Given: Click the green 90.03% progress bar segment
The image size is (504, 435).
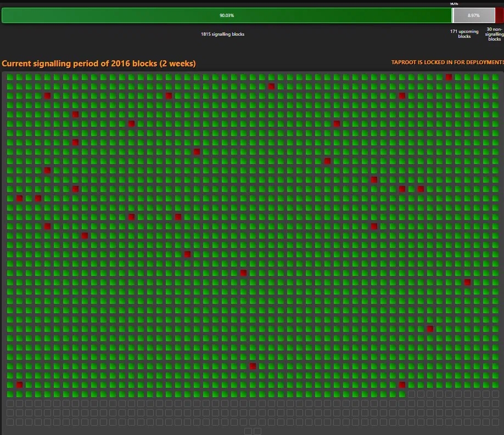Looking at the screenshot, I should click(x=226, y=15).
